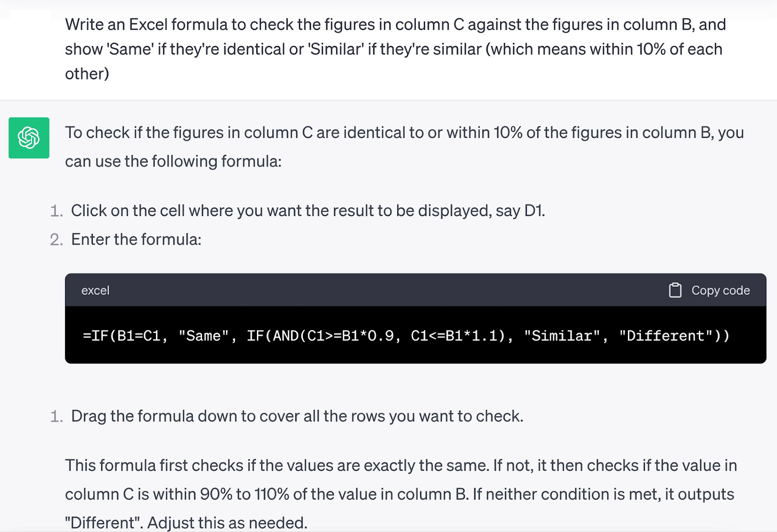Select the IF formula inside the code block
The height and width of the screenshot is (532, 777).
[405, 335]
